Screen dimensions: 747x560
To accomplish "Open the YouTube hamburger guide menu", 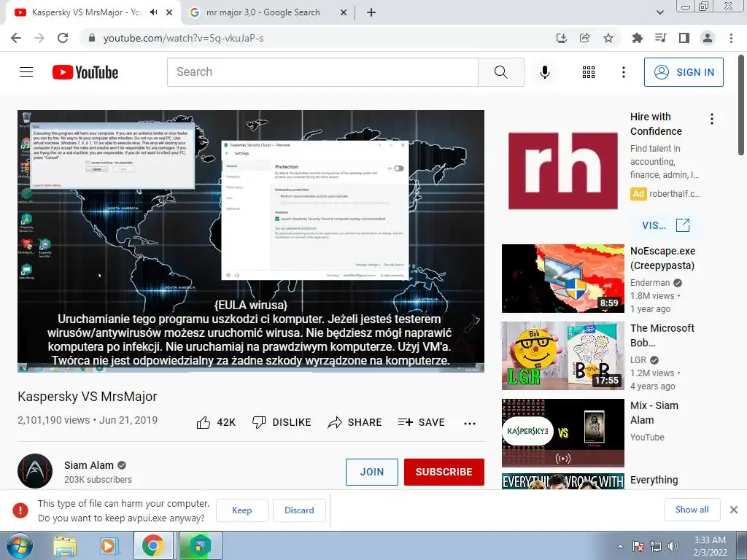I will coord(26,72).
